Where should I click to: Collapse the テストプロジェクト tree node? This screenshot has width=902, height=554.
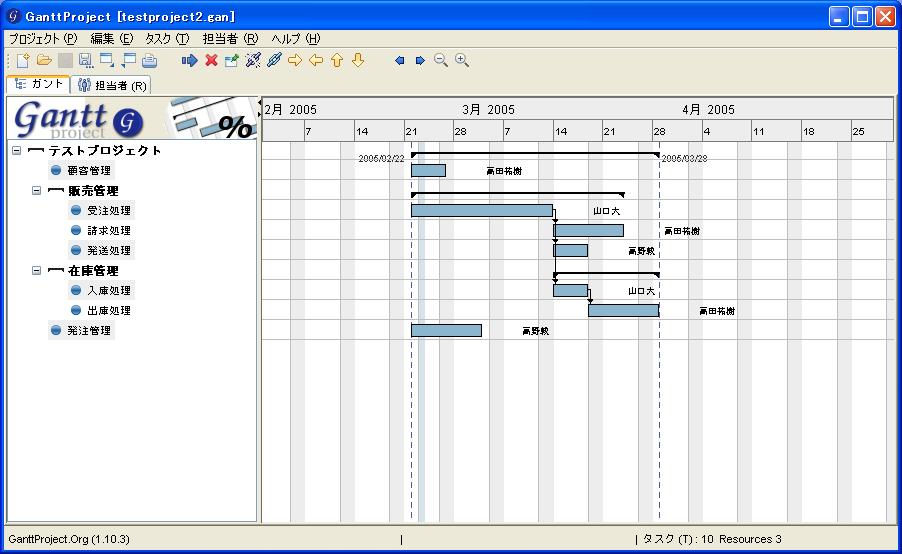16,150
